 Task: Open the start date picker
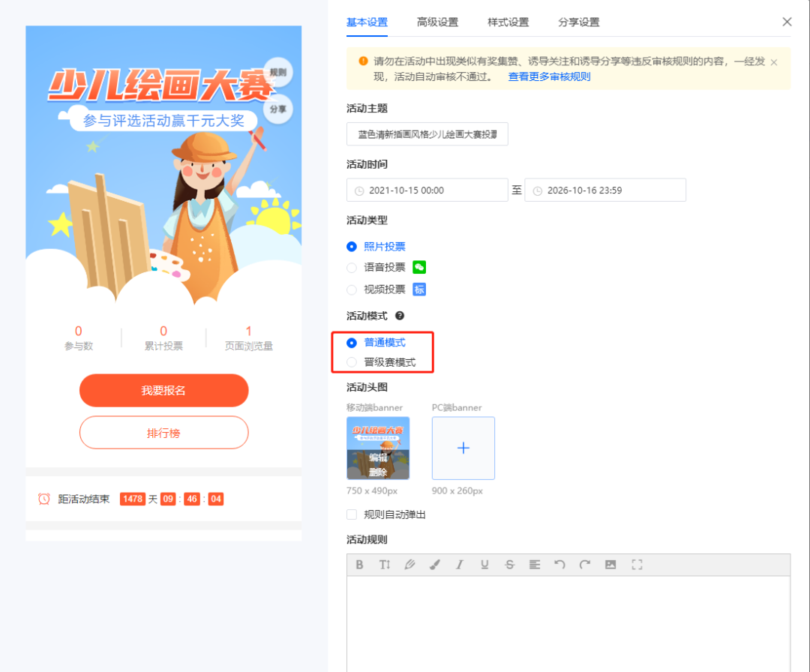point(427,190)
